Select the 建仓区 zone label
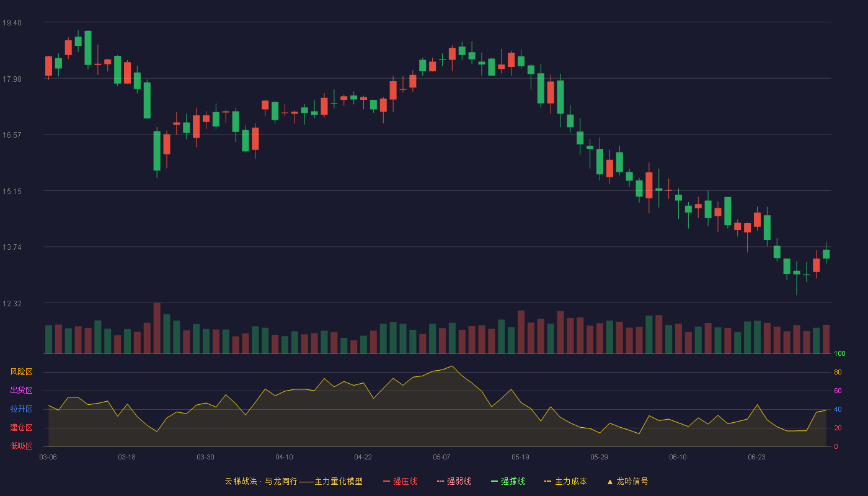The image size is (868, 496). (21, 428)
